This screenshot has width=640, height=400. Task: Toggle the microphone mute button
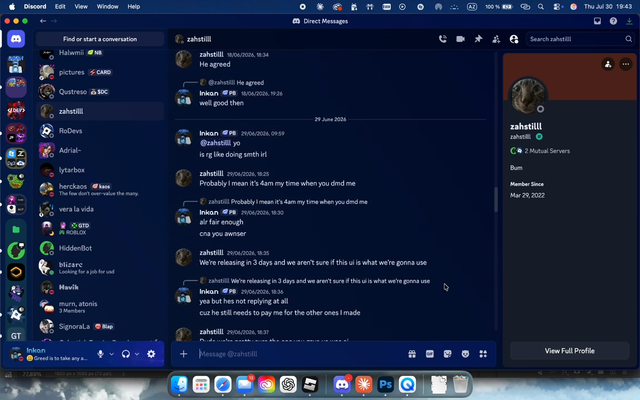point(100,354)
